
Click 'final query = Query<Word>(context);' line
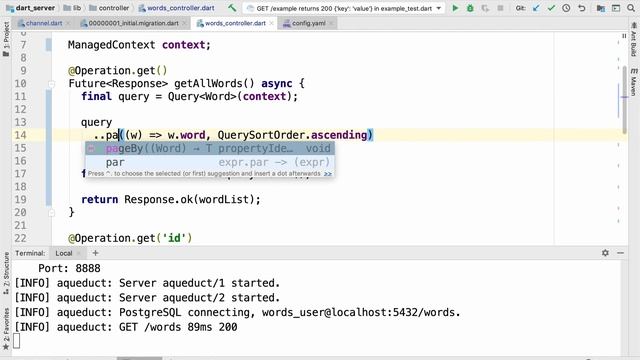pos(189,97)
